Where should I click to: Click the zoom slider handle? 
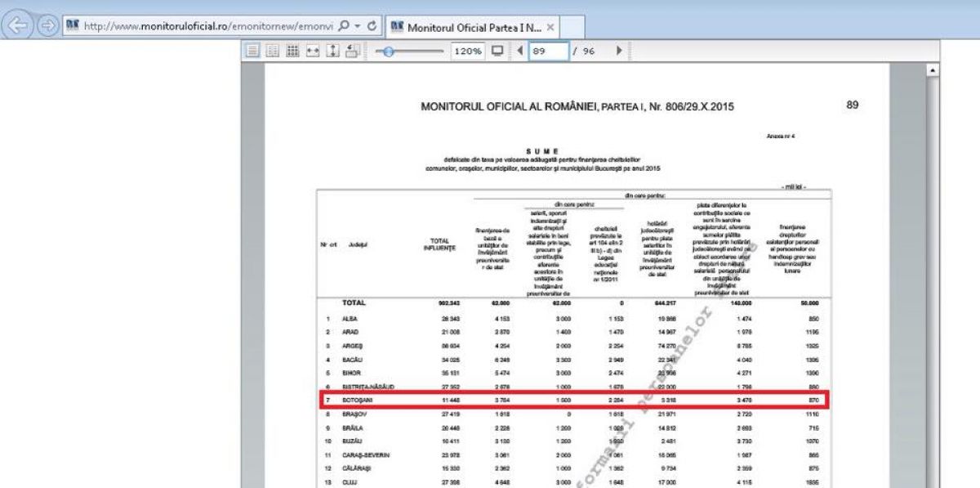389,51
